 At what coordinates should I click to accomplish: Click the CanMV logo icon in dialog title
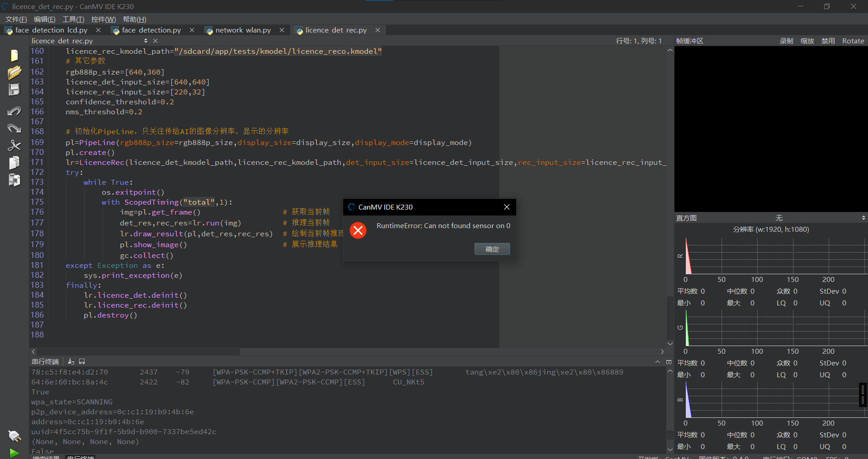pyautogui.click(x=352, y=207)
